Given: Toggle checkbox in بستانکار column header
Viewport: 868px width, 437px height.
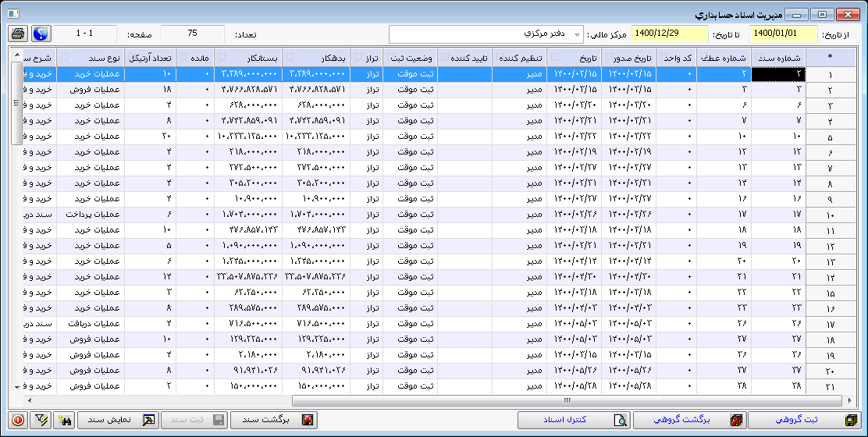Looking at the screenshot, I should [x=222, y=56].
